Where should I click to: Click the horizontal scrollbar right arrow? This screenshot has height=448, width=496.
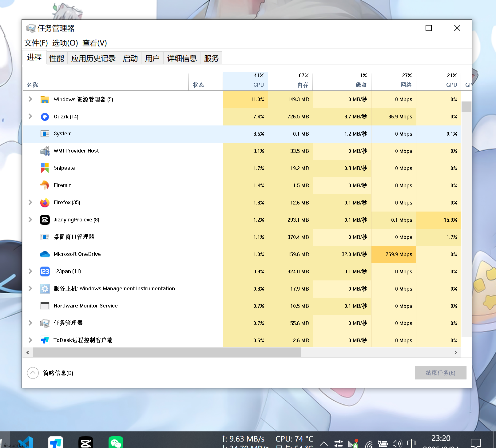(456, 353)
